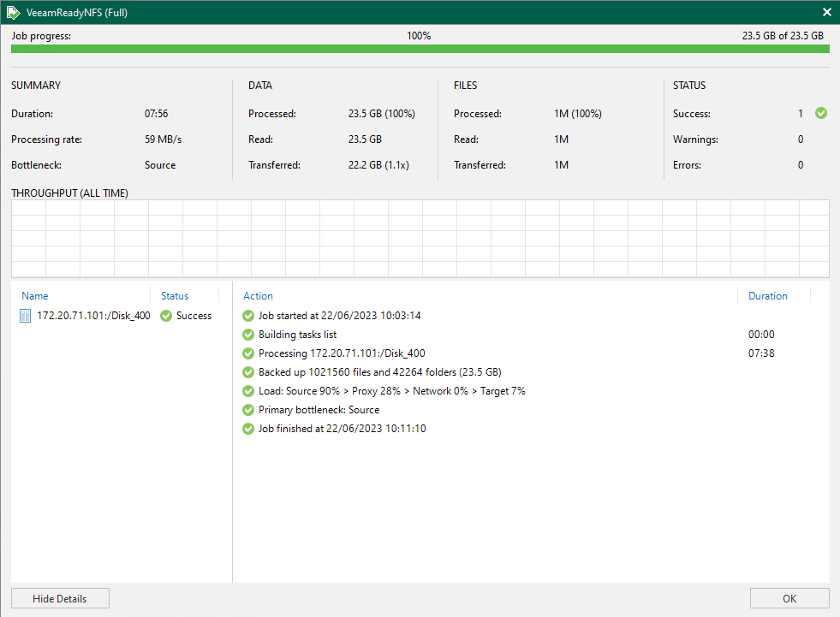This screenshot has height=617, width=840.
Task: Select 'Job started at 22/06/2023 10:03:14' entry
Action: (x=340, y=316)
